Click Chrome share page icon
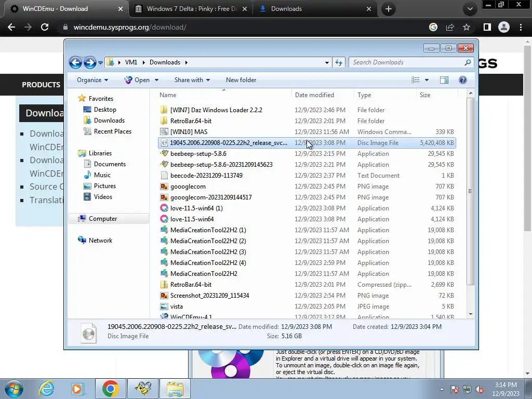 click(x=450, y=27)
